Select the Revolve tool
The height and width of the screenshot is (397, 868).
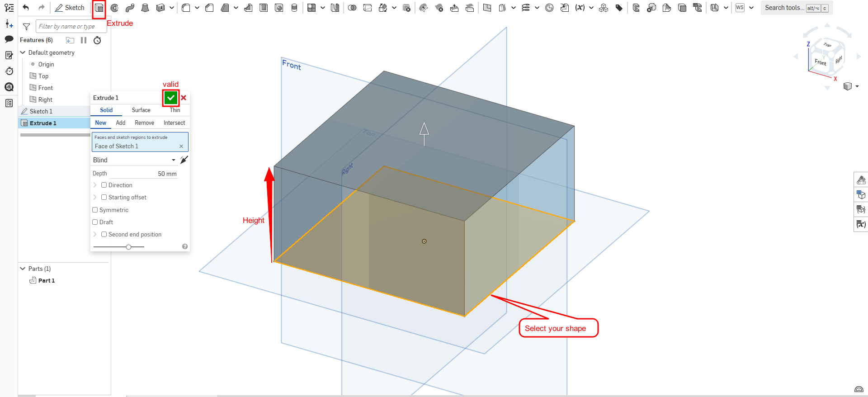[114, 8]
